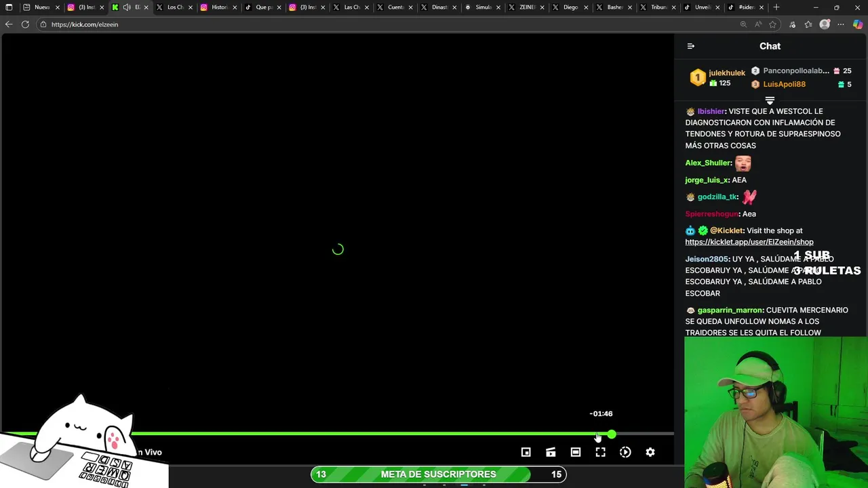Mute the Kick tab via its speaker icon

point(127,7)
